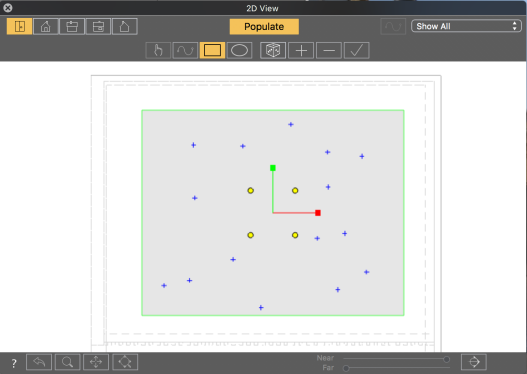This screenshot has height=374, width=527.
Task: Switch to the front house view icon
Action: [x=46, y=27]
